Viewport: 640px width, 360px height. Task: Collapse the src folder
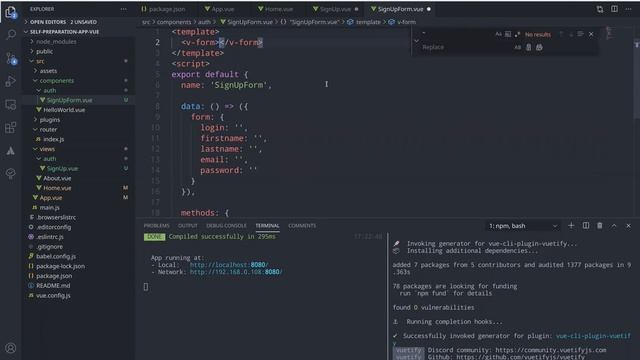click(40, 61)
